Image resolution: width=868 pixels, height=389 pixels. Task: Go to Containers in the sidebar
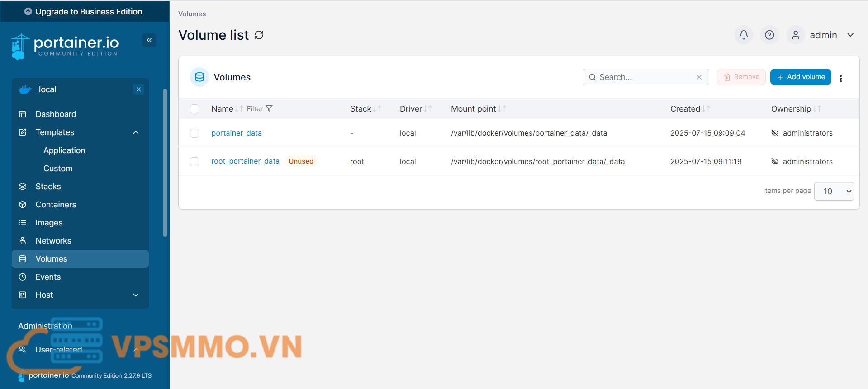point(56,205)
